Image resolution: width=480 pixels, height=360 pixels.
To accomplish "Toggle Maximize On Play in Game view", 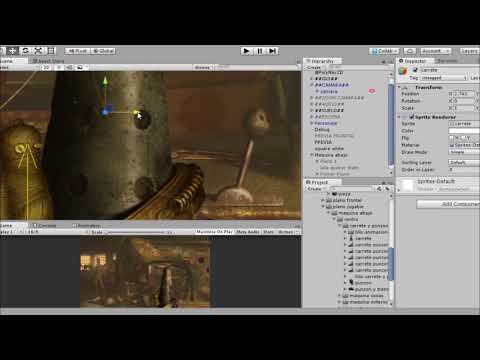I will point(214,232).
